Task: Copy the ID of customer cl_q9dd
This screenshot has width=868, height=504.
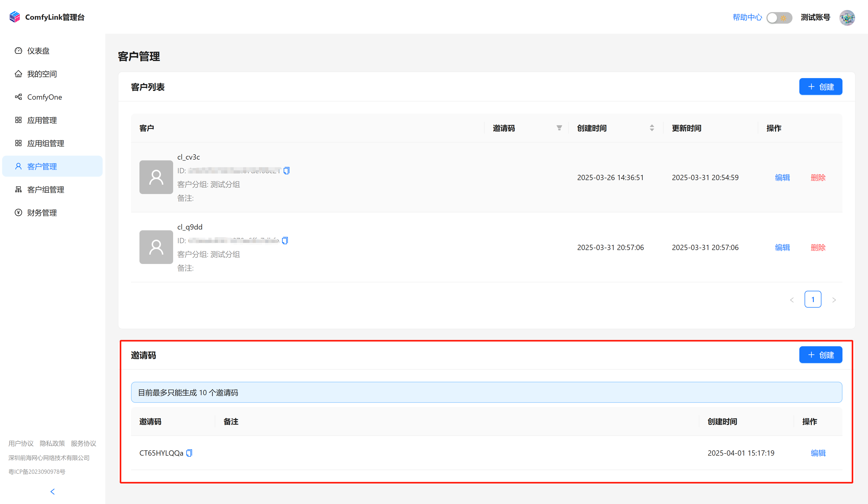Action: (285, 240)
